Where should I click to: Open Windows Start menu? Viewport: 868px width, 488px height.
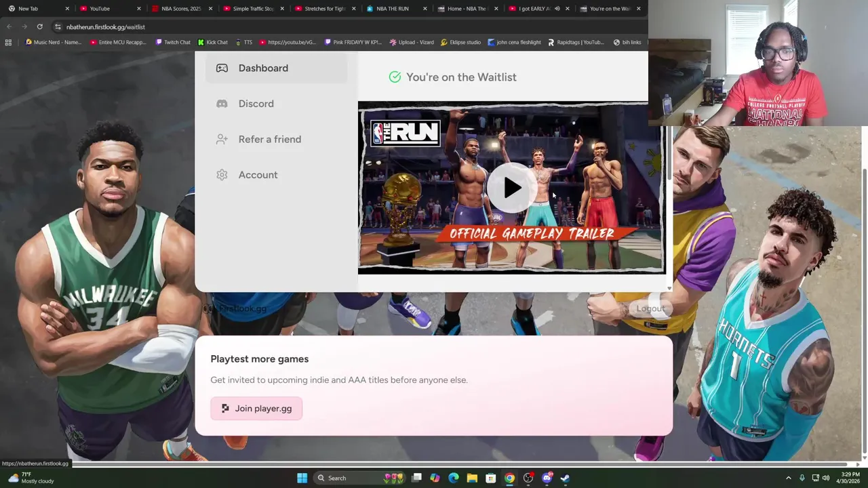pyautogui.click(x=302, y=478)
